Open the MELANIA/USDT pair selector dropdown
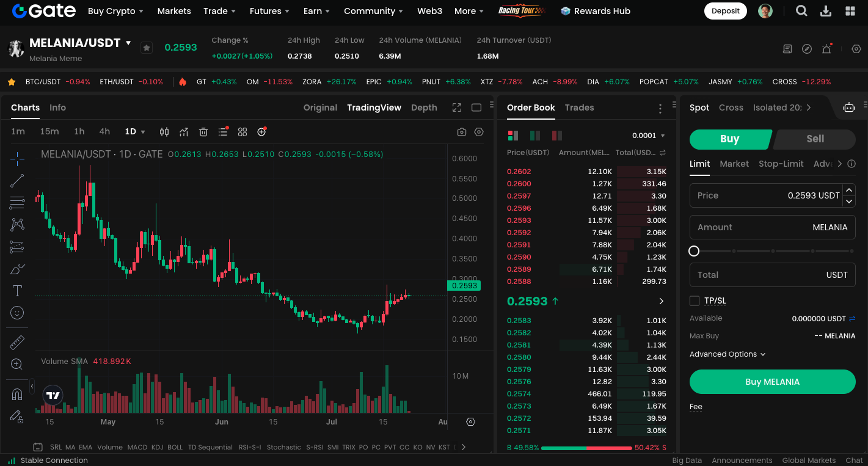 point(128,43)
